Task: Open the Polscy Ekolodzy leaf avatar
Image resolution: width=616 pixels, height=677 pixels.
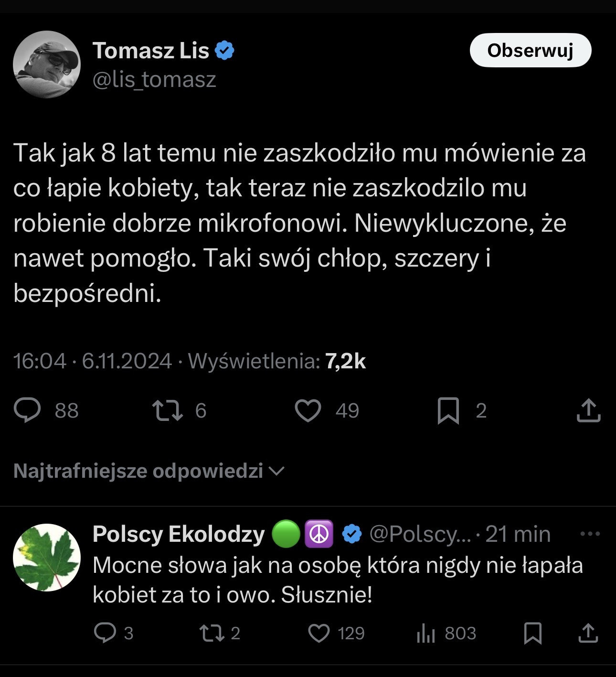Action: 47,558
